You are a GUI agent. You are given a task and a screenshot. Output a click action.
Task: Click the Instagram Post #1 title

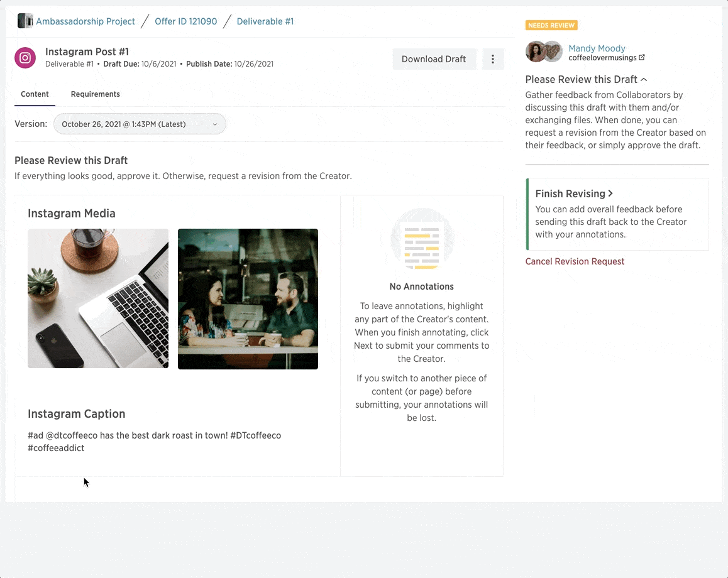tap(87, 52)
